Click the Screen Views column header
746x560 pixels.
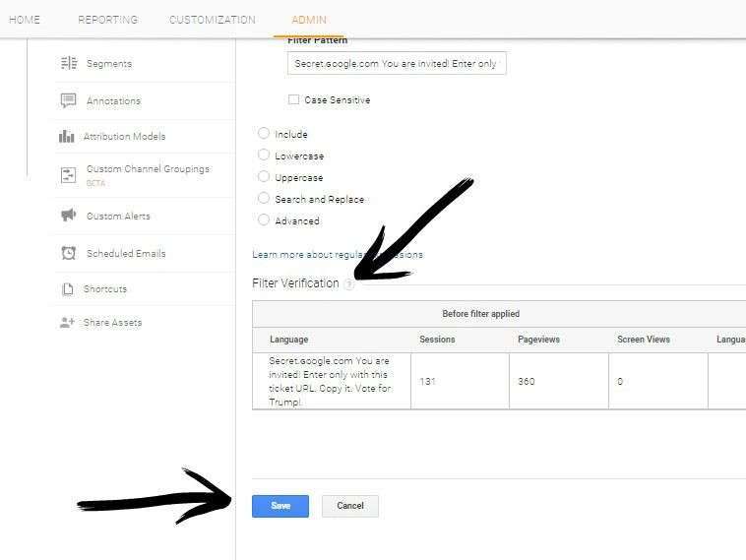644,340
